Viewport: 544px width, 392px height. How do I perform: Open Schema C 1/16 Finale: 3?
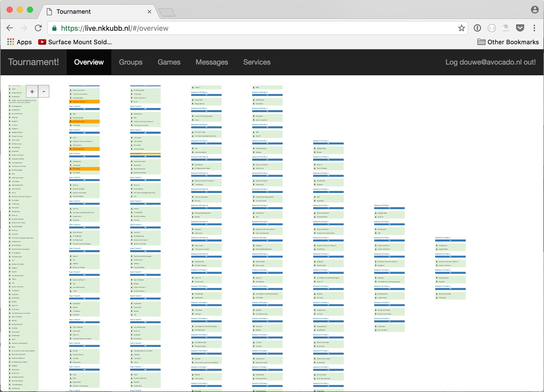pyautogui.click(x=199, y=303)
